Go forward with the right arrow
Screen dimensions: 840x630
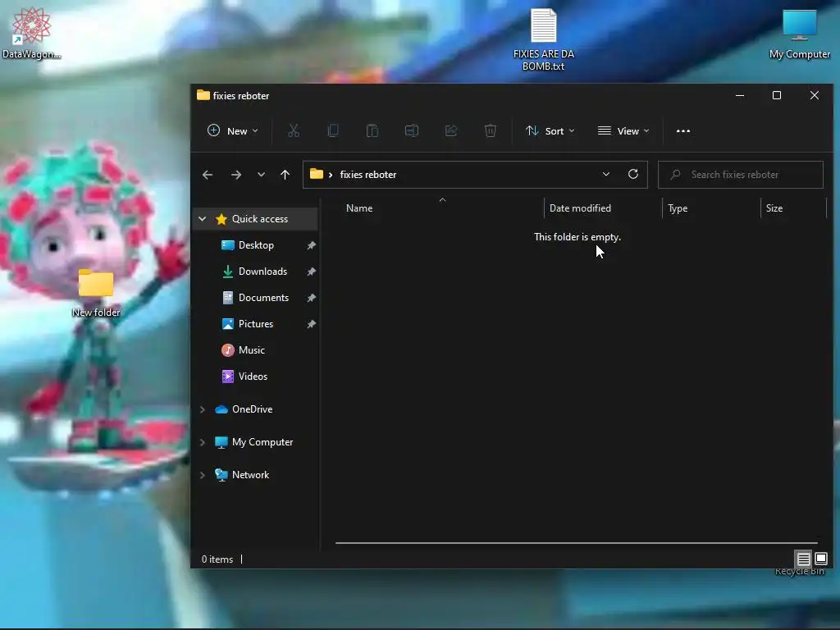point(235,175)
